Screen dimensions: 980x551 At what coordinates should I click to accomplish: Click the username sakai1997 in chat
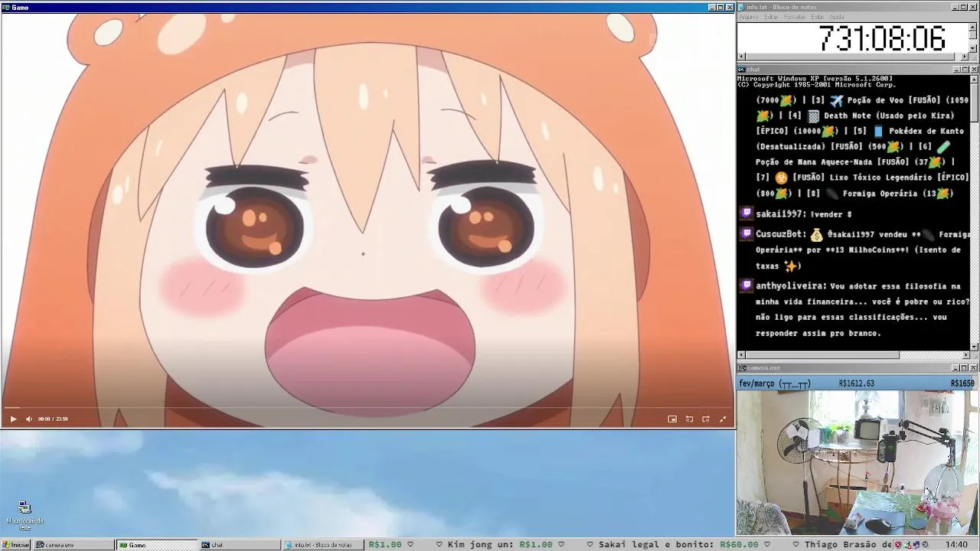pyautogui.click(x=780, y=214)
